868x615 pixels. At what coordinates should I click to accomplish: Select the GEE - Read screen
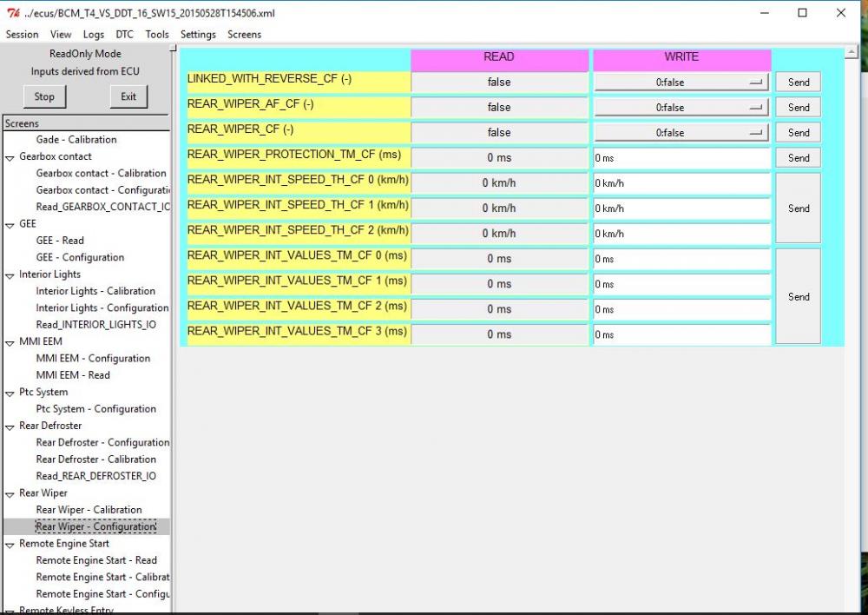point(60,241)
